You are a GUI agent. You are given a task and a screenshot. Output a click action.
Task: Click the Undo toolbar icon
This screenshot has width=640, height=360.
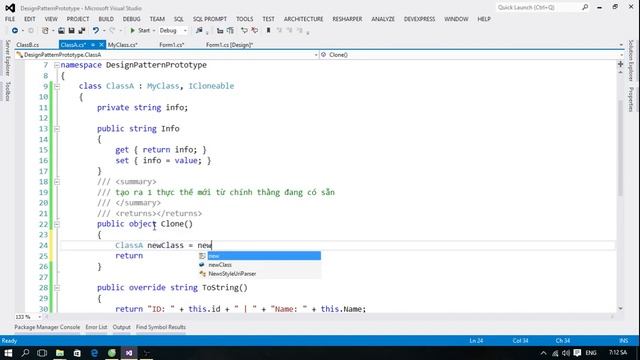click(x=96, y=31)
